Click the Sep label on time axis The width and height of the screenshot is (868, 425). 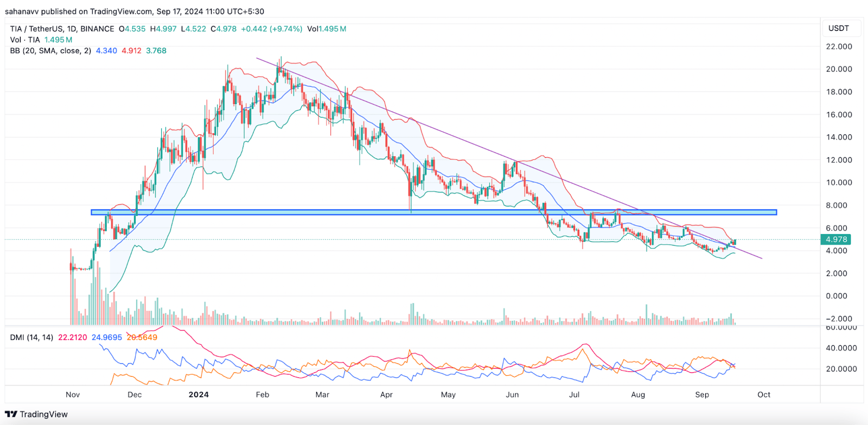[x=702, y=395]
